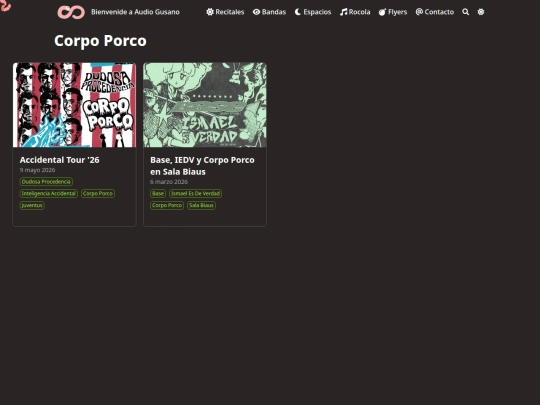Click the Corpo Porco page heading
The width and height of the screenshot is (540, 405).
100,41
